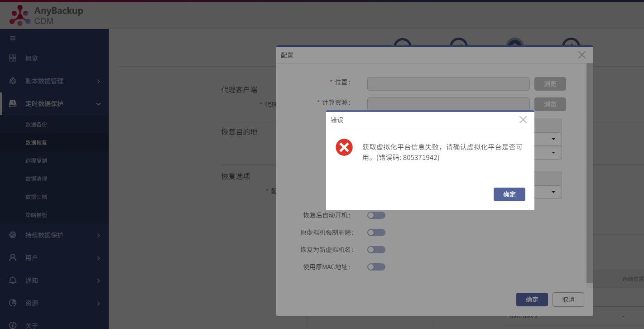Click 浏览 button next to 计算资源
This screenshot has width=644, height=329.
550,104
